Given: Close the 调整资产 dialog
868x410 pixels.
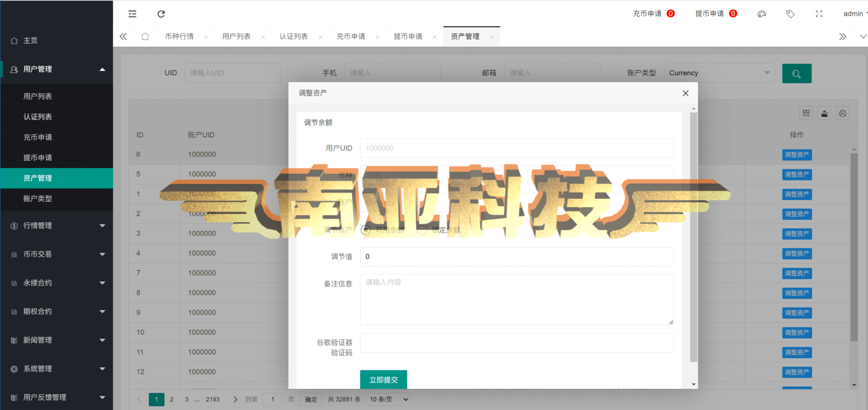Looking at the screenshot, I should point(685,93).
